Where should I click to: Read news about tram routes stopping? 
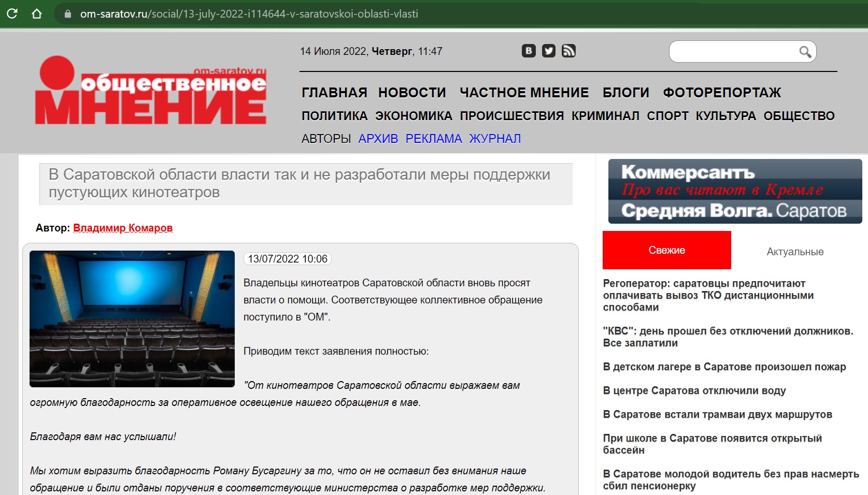(x=717, y=414)
